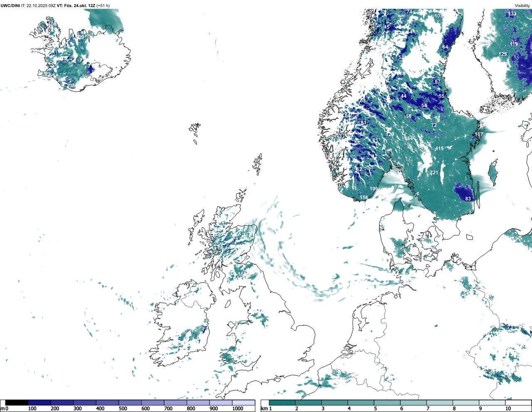Click the initial time 22.10.2025 09Z
Viewport: 532px width, 412px height.
coord(41,5)
